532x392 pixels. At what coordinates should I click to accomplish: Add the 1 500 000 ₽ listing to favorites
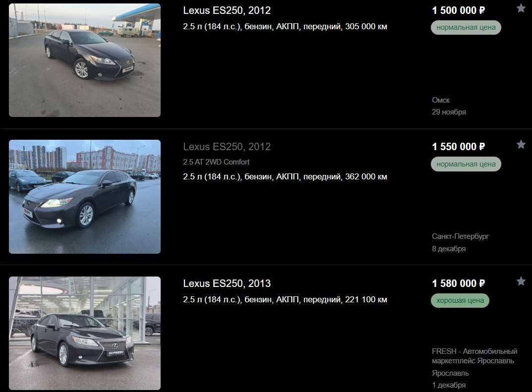521,8
